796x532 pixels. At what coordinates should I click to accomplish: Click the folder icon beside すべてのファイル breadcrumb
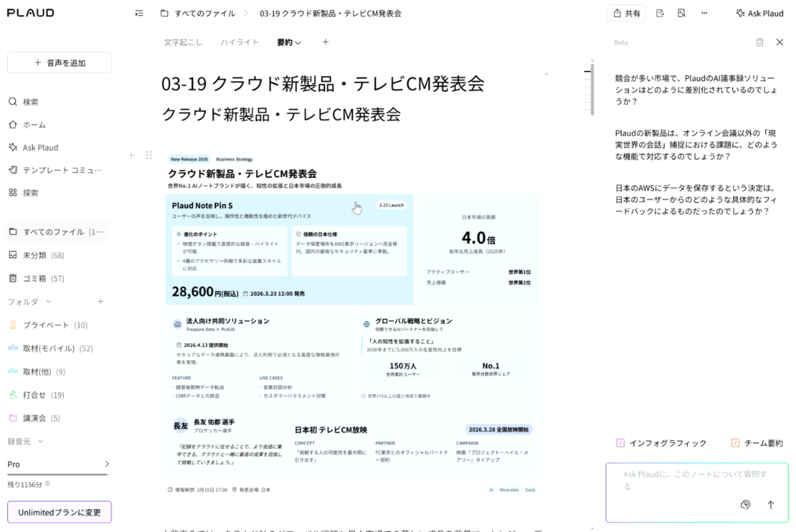click(x=164, y=13)
